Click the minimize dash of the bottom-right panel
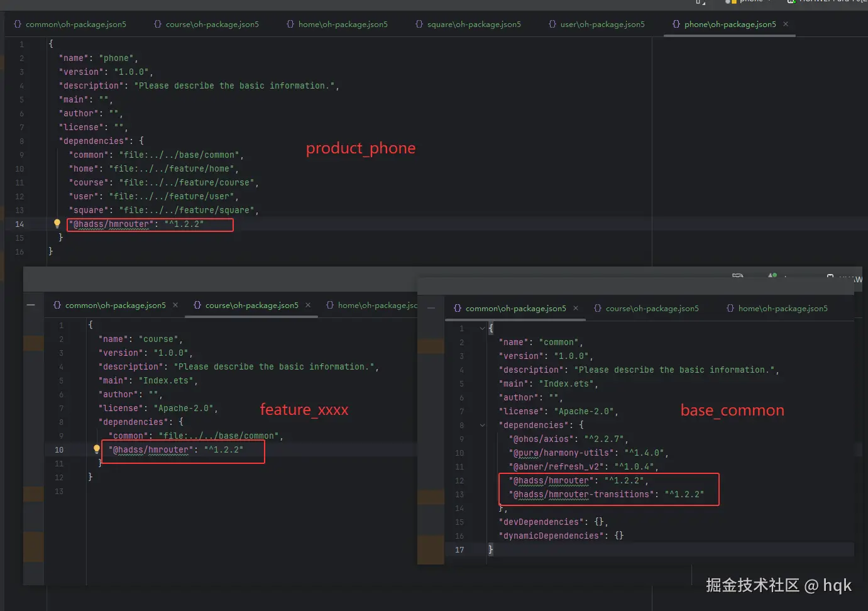 [x=431, y=308]
